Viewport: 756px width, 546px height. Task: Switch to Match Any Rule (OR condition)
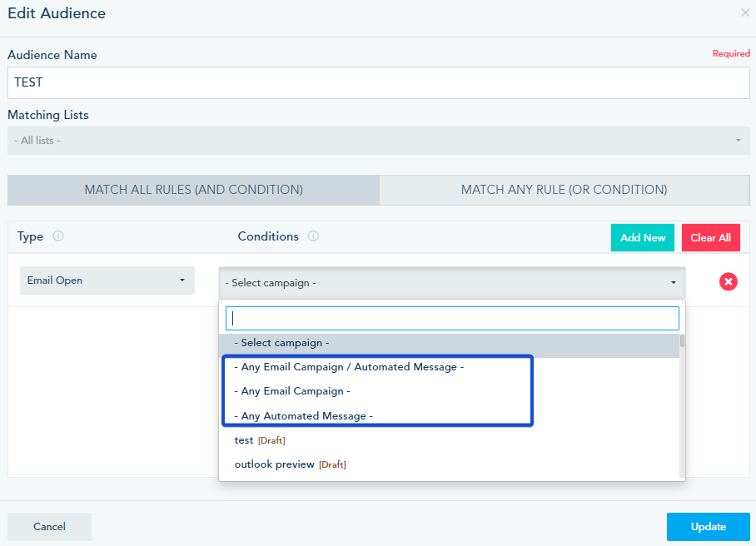[564, 190]
